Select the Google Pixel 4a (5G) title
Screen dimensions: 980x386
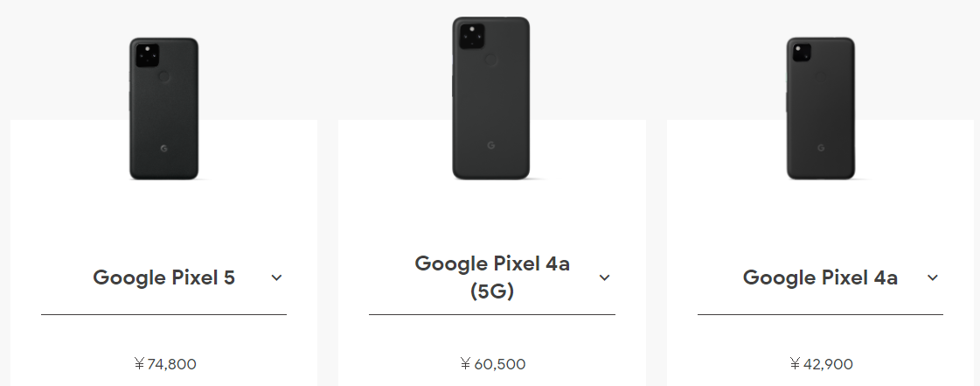pos(492,277)
